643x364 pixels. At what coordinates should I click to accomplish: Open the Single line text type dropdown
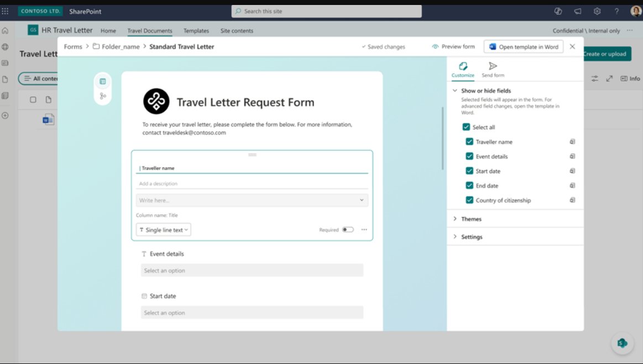tap(163, 229)
